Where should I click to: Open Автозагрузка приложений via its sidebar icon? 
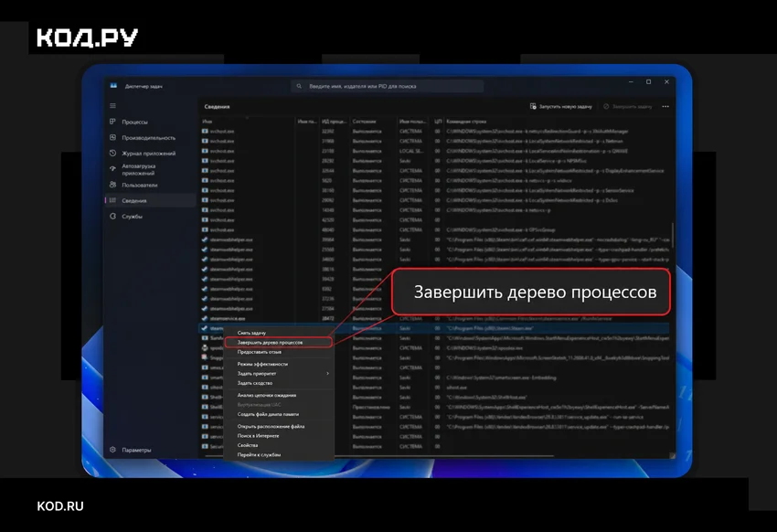[x=113, y=169]
